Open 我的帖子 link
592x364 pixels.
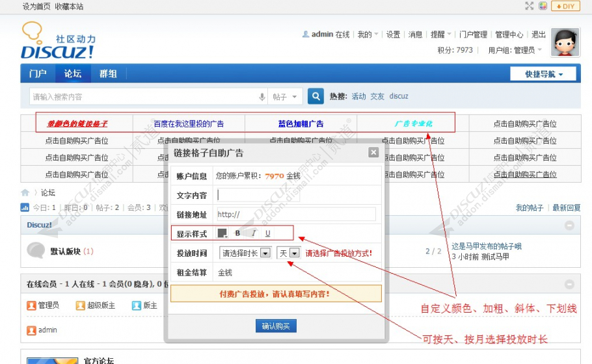click(530, 207)
